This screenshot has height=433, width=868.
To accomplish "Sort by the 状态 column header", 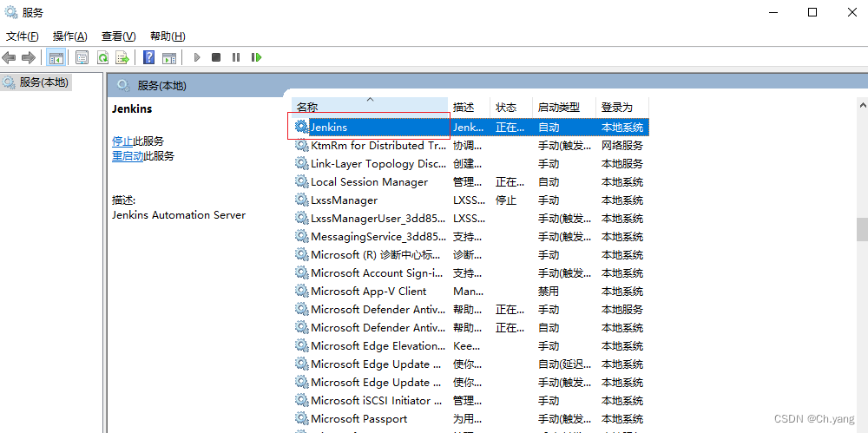I will (x=511, y=107).
